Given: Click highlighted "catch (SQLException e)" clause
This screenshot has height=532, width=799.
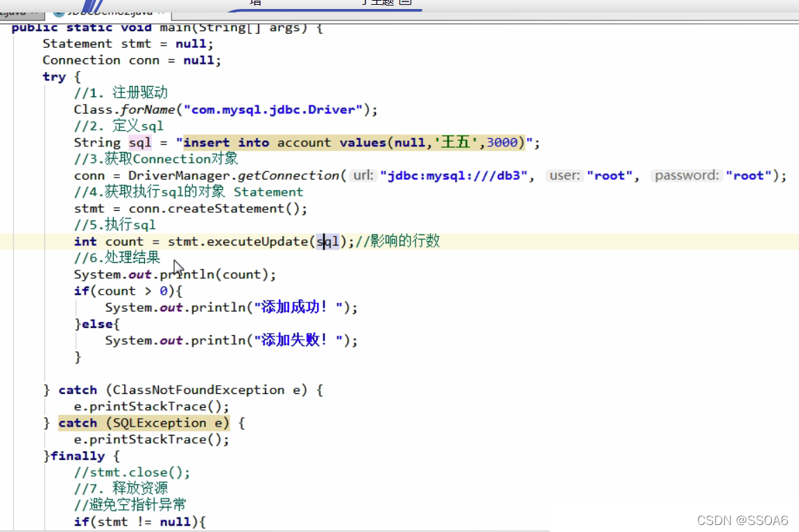Looking at the screenshot, I should click(144, 423).
